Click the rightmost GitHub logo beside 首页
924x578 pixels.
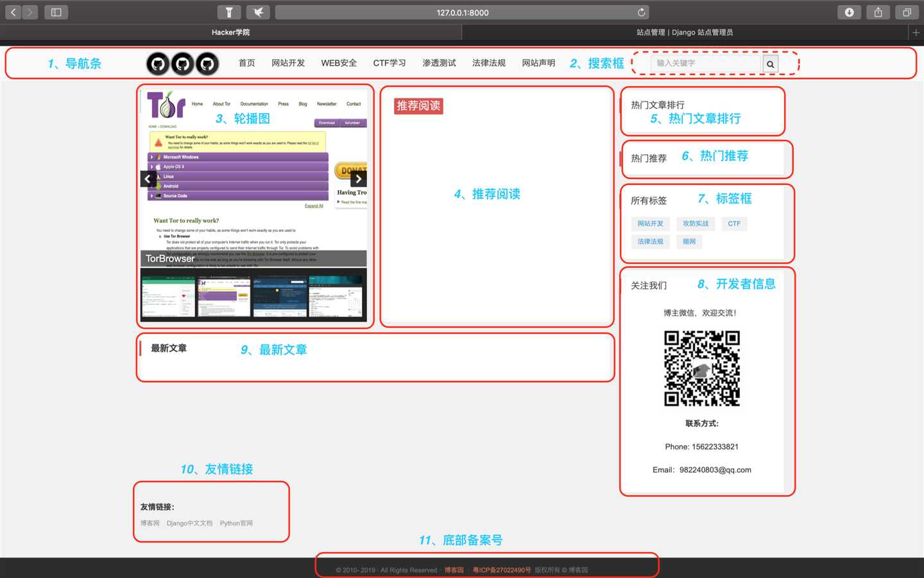tap(207, 64)
